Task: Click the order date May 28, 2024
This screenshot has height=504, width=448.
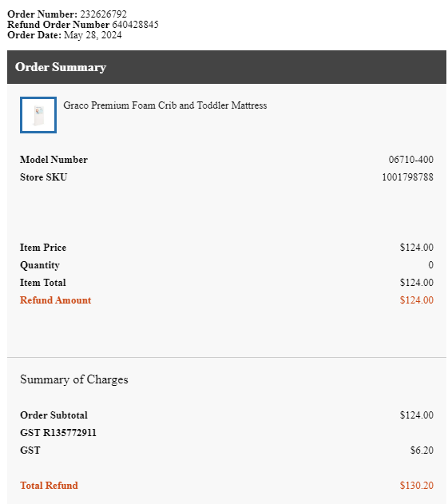Action: pos(93,35)
